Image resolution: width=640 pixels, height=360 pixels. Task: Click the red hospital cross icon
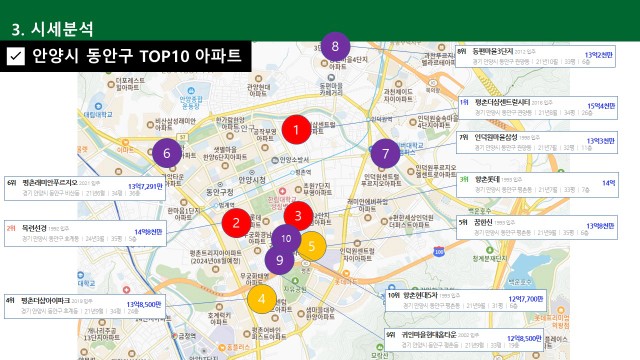(282, 191)
